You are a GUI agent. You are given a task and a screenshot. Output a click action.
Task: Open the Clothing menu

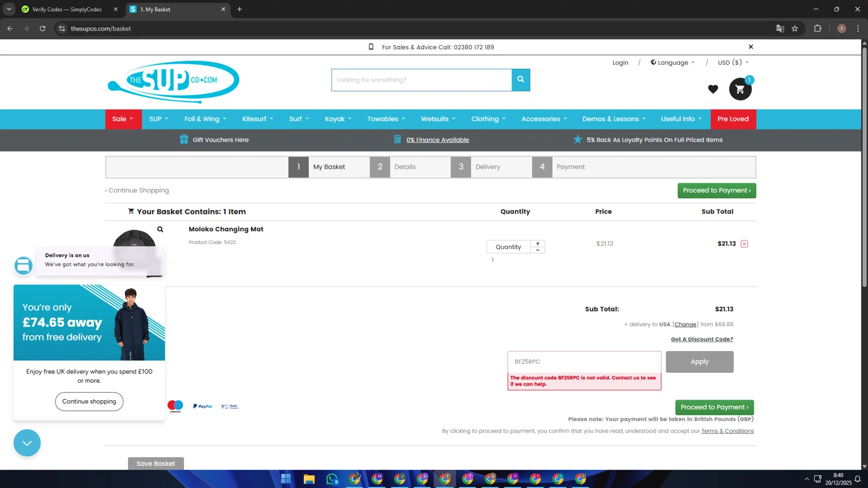tap(488, 119)
